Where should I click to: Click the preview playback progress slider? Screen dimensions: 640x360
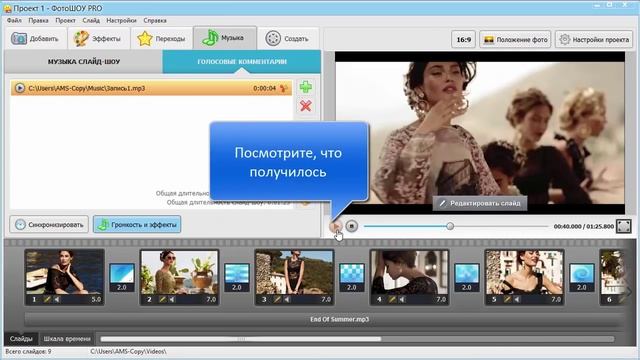tap(456, 226)
